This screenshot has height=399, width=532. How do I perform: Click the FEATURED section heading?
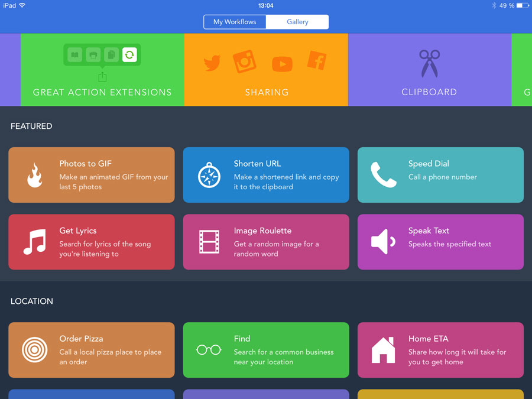click(x=31, y=126)
